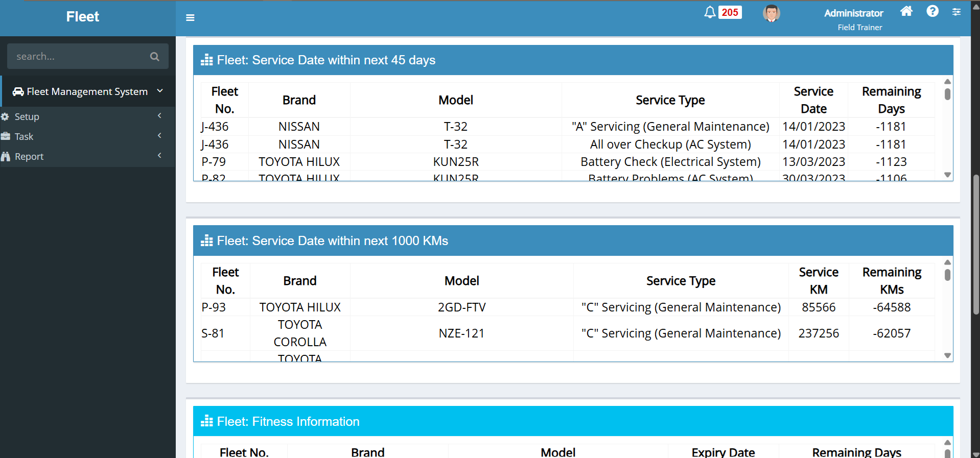Image resolution: width=980 pixels, height=458 pixels.
Task: Open the Report menu item
Action: [x=29, y=157]
